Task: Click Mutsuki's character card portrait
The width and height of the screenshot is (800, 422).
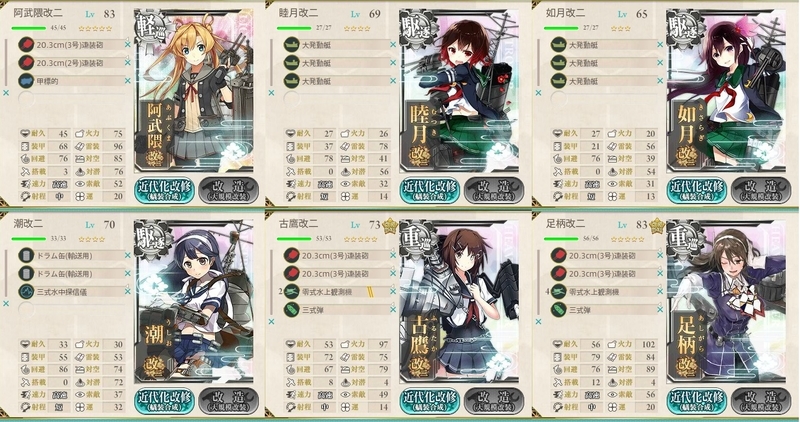Action: [x=459, y=92]
